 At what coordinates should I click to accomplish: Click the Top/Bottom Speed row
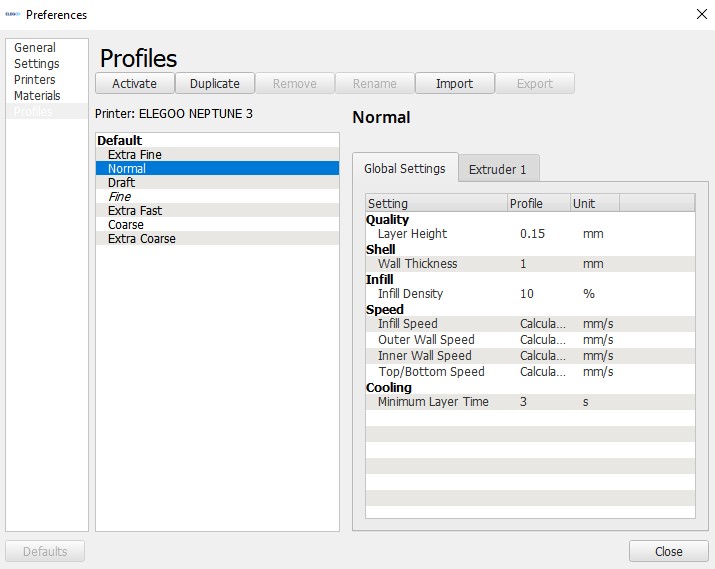530,372
